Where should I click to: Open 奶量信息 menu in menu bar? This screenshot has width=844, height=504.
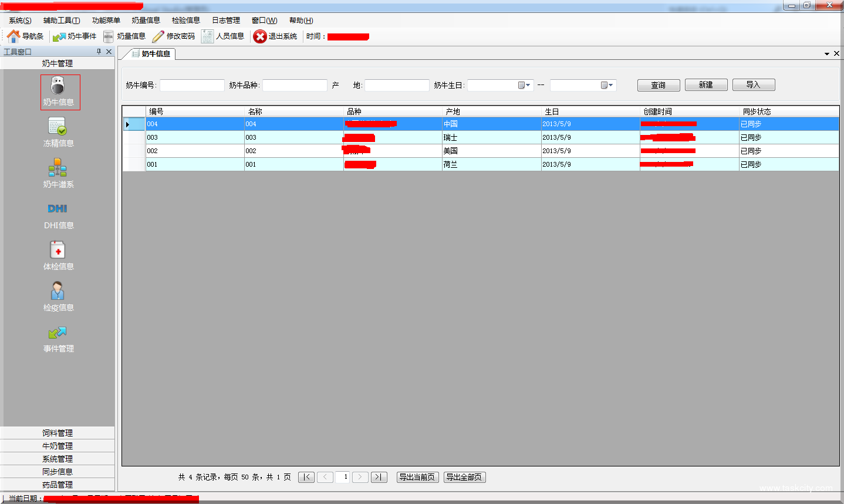point(146,21)
